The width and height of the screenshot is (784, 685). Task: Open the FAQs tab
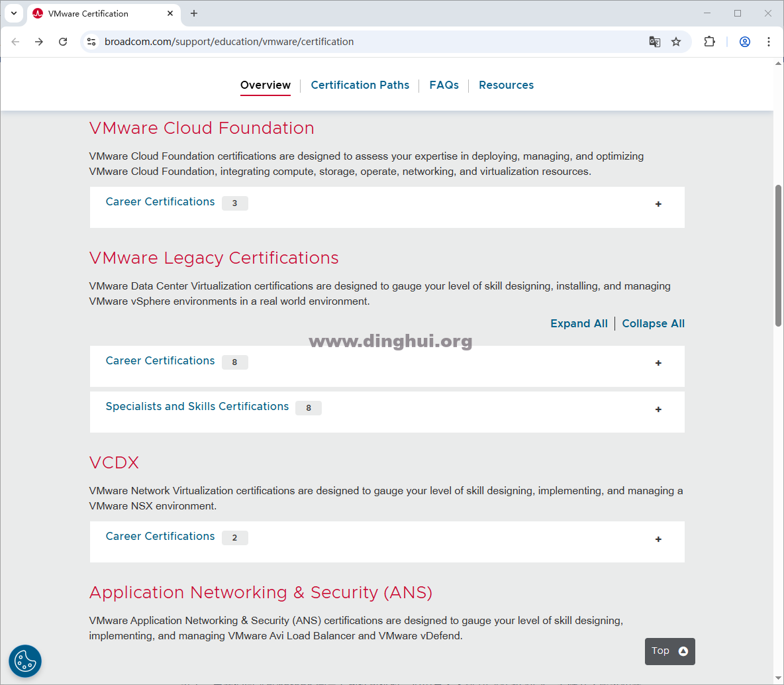point(444,85)
